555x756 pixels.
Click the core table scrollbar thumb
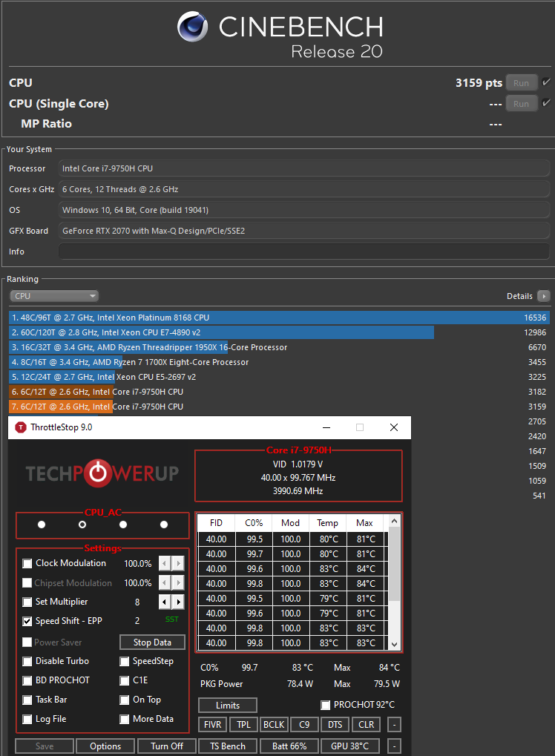[394, 565]
